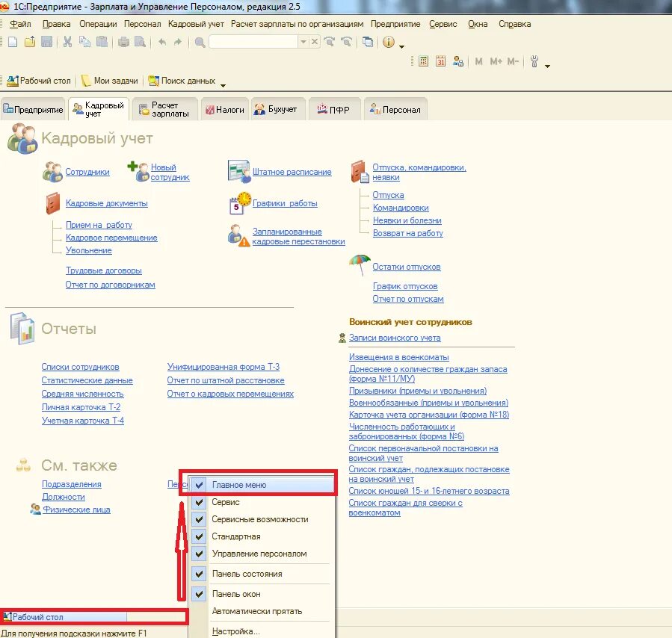Expand service toolbar overflow arrow after wrench

(x=547, y=66)
